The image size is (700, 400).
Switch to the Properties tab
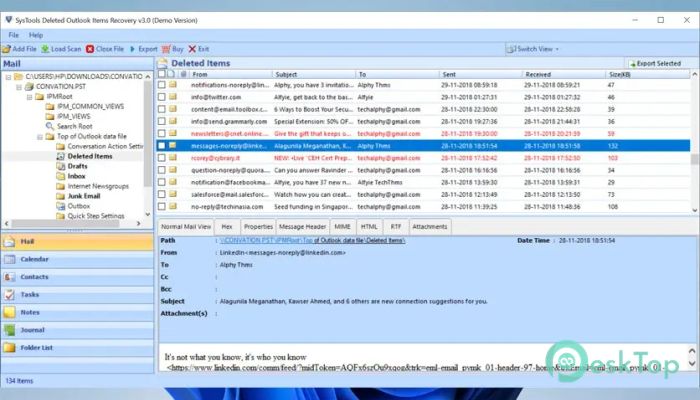258,227
